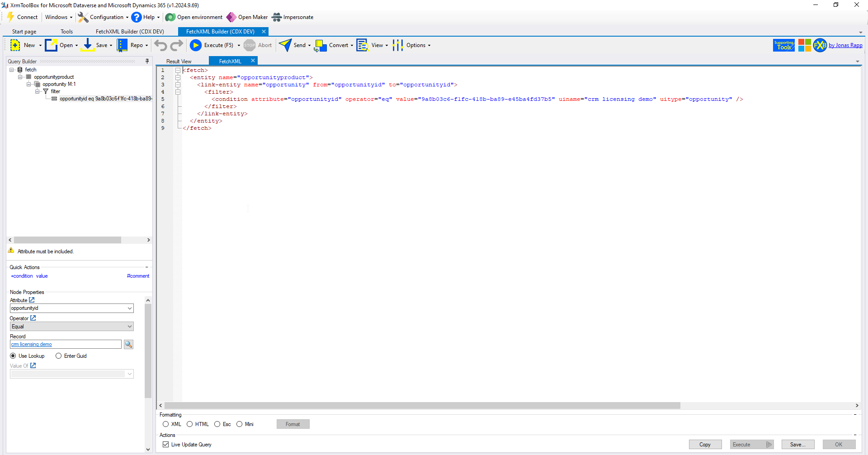Switch to the Start page tab
Image resolution: width=868 pixels, height=455 pixels.
pos(24,32)
